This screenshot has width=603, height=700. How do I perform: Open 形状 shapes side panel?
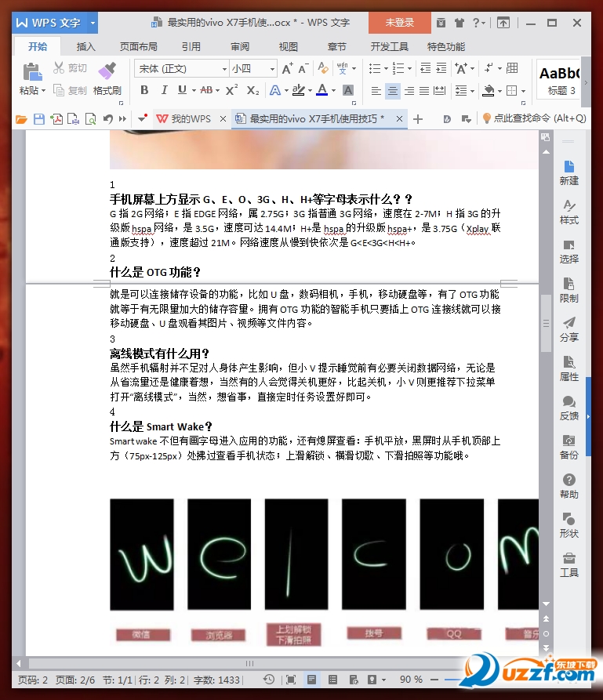point(568,525)
